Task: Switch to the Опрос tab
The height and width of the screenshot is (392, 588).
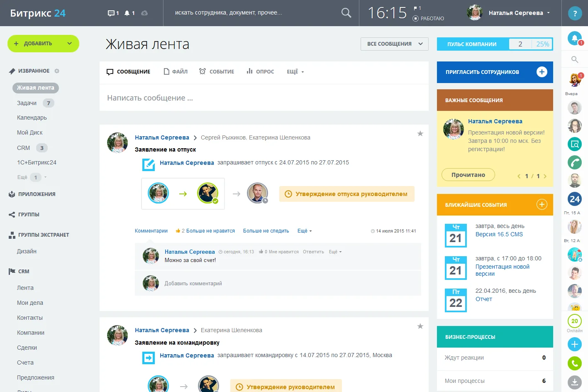Action: pos(260,72)
